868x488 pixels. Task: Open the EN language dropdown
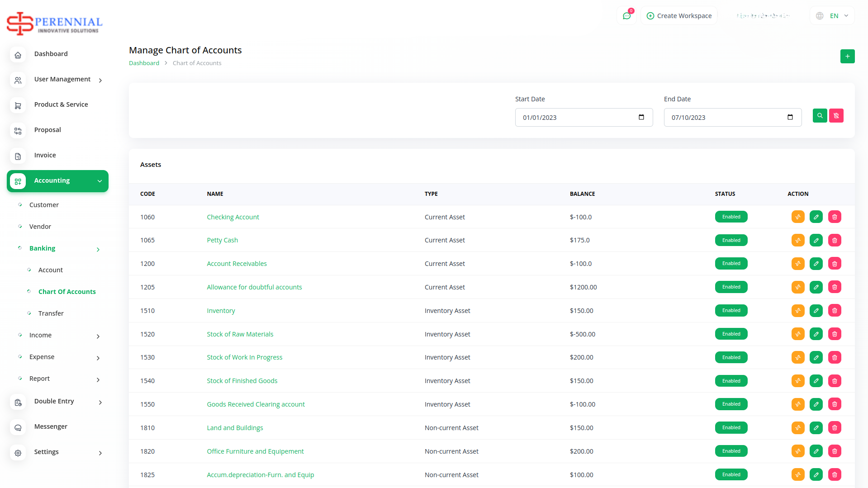click(x=832, y=16)
